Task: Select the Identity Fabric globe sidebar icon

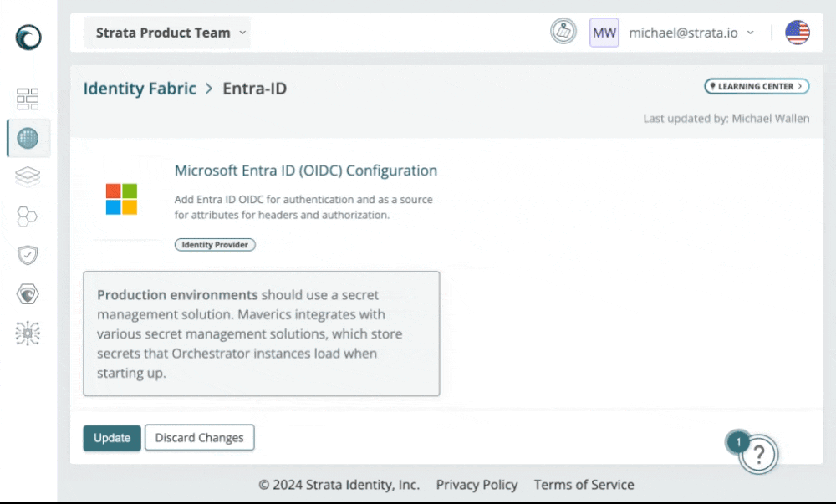Action: (28, 138)
